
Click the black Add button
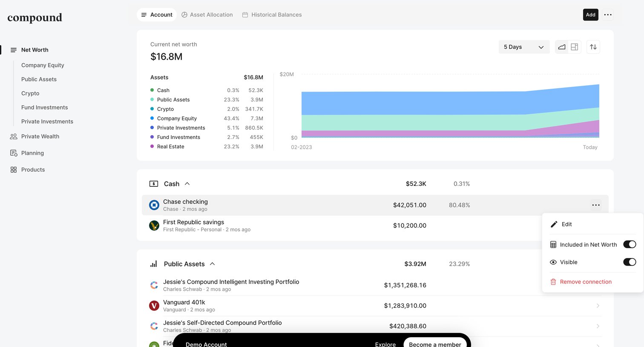coord(590,14)
